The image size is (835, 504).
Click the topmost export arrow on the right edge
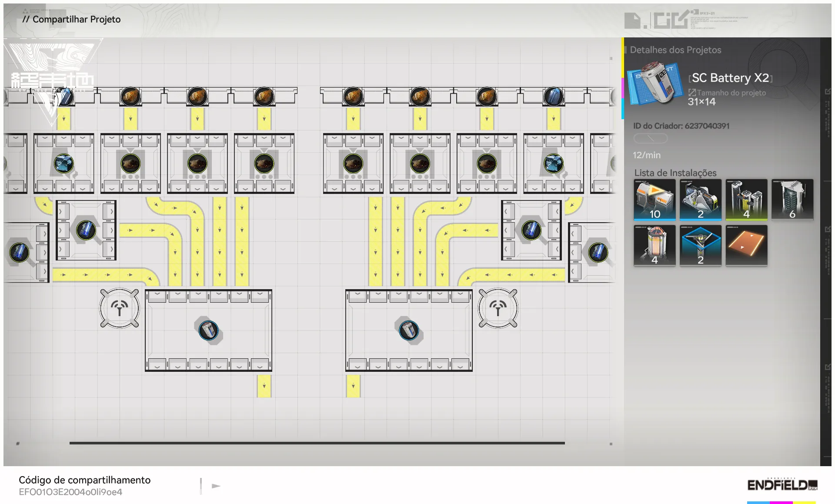[x=828, y=91]
